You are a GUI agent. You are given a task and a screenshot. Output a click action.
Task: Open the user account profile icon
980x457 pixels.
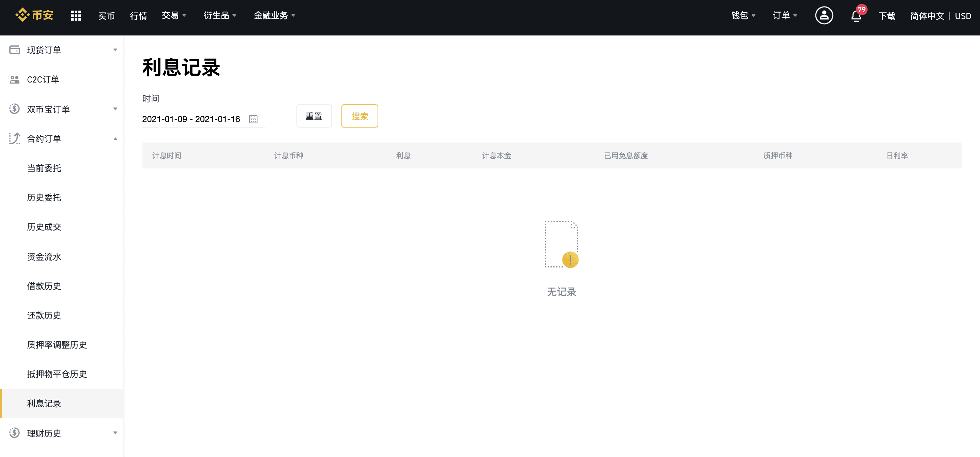[824, 16]
